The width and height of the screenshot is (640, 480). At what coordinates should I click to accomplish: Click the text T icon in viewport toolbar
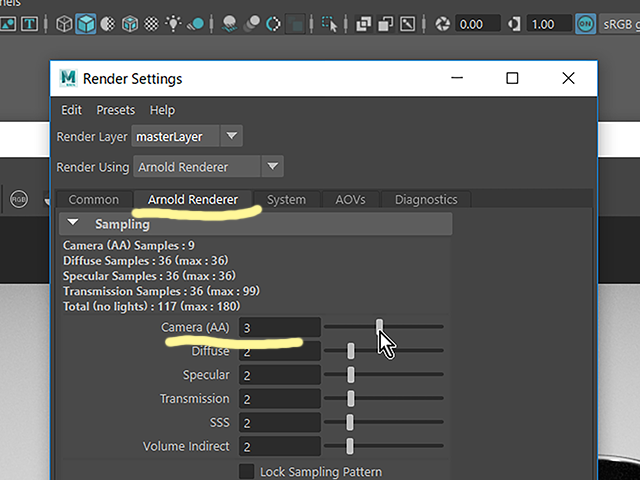pyautogui.click(x=29, y=24)
